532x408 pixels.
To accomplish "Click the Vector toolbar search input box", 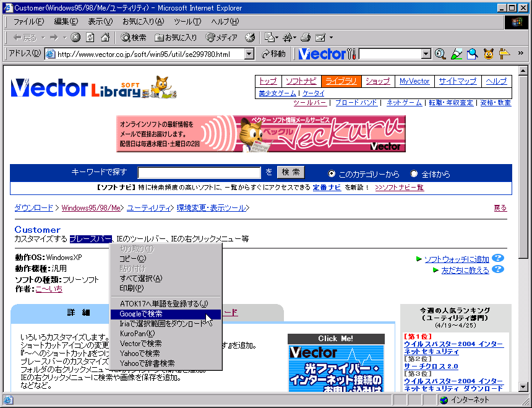I will click(390, 54).
